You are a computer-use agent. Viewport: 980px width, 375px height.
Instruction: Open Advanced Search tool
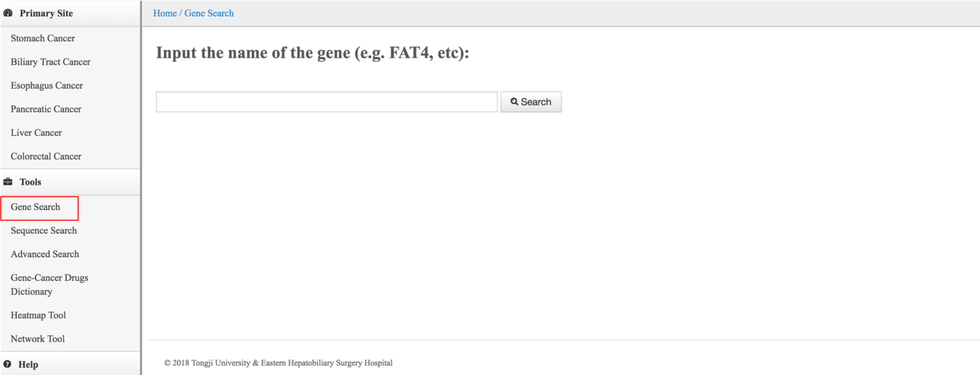(45, 254)
